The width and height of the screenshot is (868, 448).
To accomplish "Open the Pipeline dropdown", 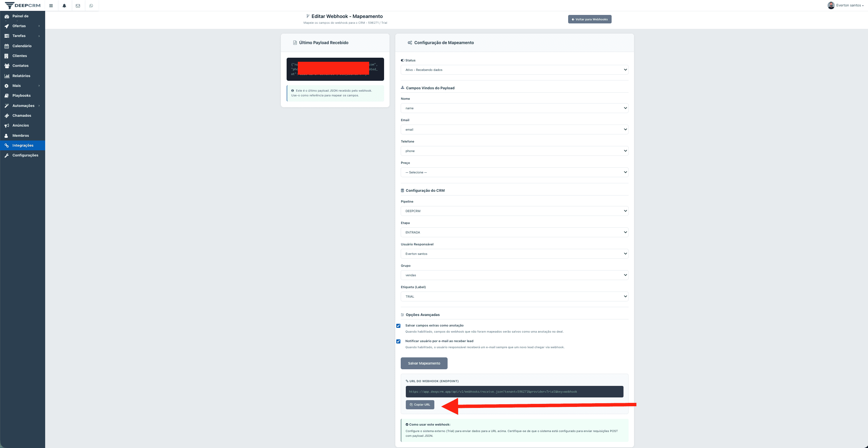I will 514,211.
